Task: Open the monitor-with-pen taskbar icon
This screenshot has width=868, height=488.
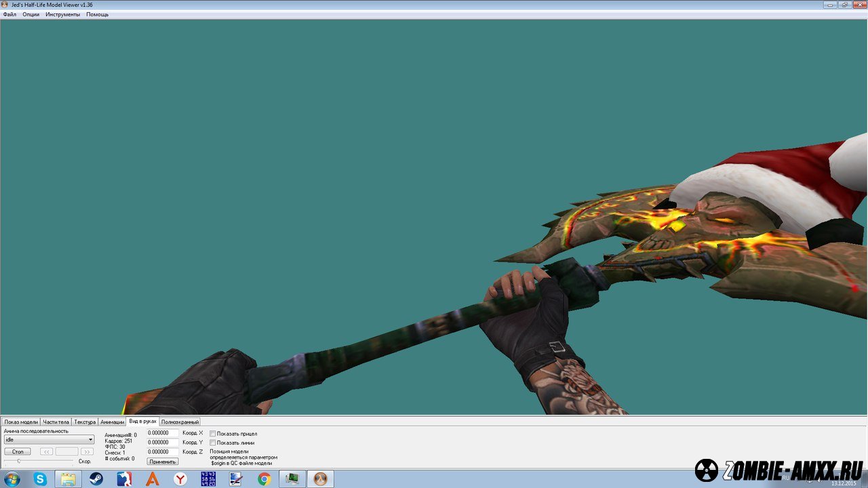Action: (236, 479)
